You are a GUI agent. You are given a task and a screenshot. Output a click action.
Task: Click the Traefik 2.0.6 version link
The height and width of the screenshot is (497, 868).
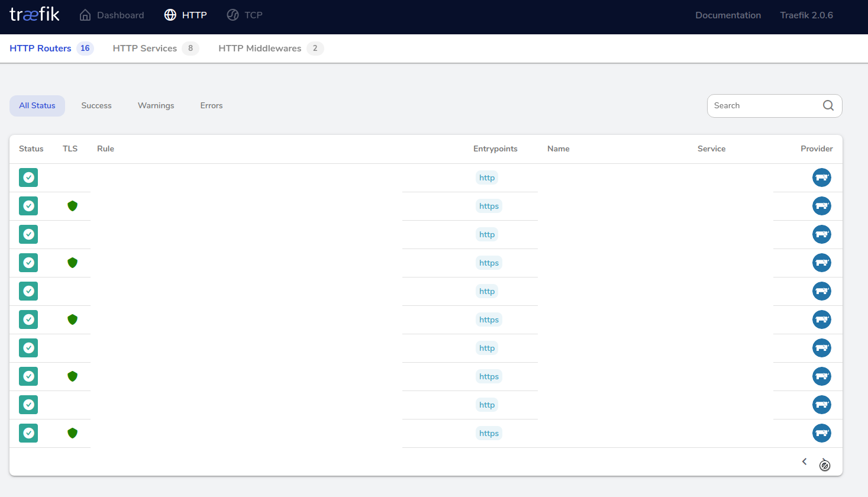point(806,15)
